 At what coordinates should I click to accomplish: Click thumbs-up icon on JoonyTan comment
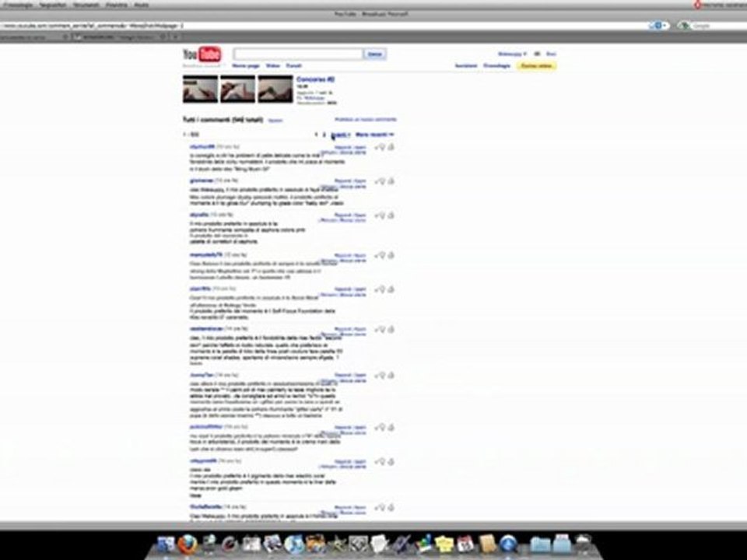(x=391, y=375)
